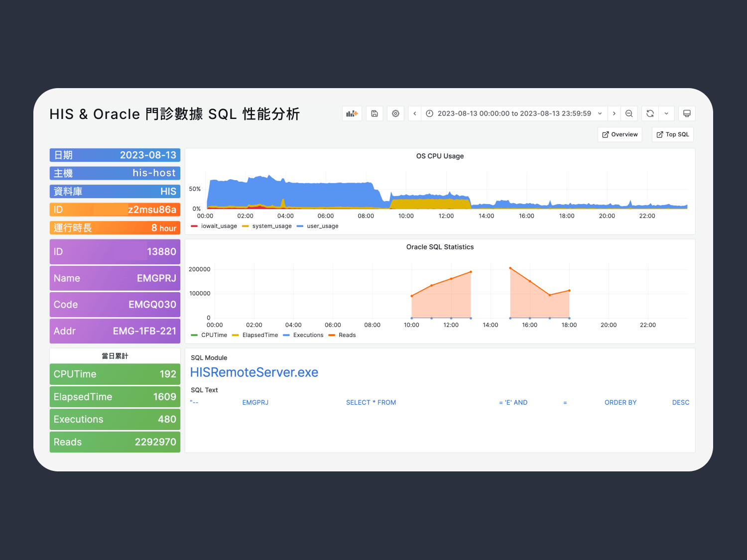The width and height of the screenshot is (747, 560).
Task: Open the time range picker dropdown
Action: 514,113
